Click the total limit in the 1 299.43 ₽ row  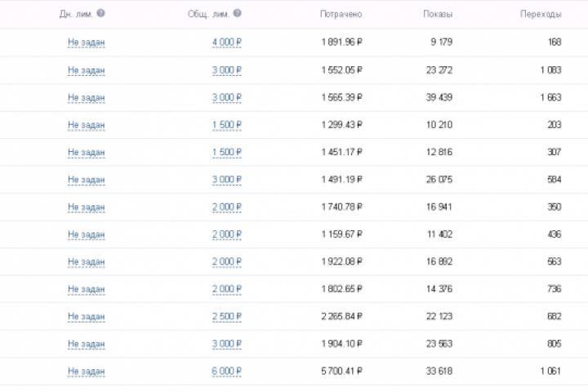point(226,125)
